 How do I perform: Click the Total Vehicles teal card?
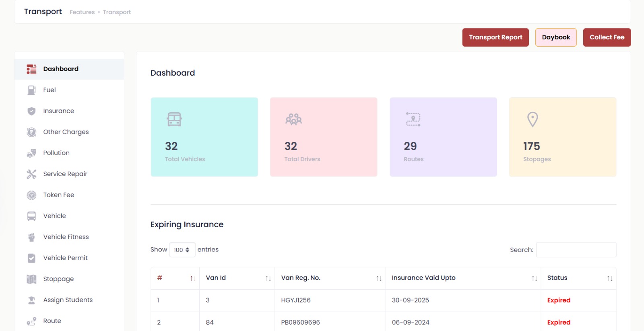coord(204,137)
